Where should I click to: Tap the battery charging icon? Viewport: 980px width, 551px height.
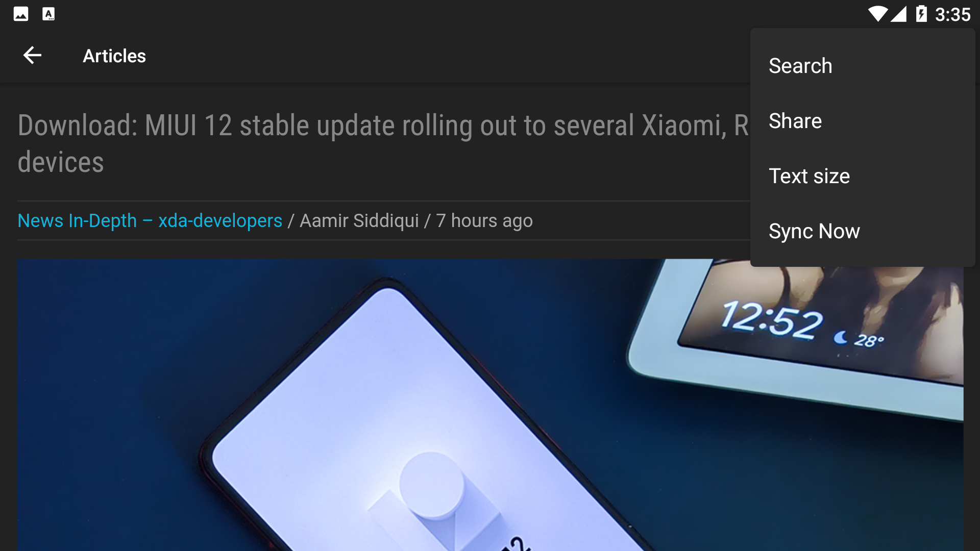point(921,14)
